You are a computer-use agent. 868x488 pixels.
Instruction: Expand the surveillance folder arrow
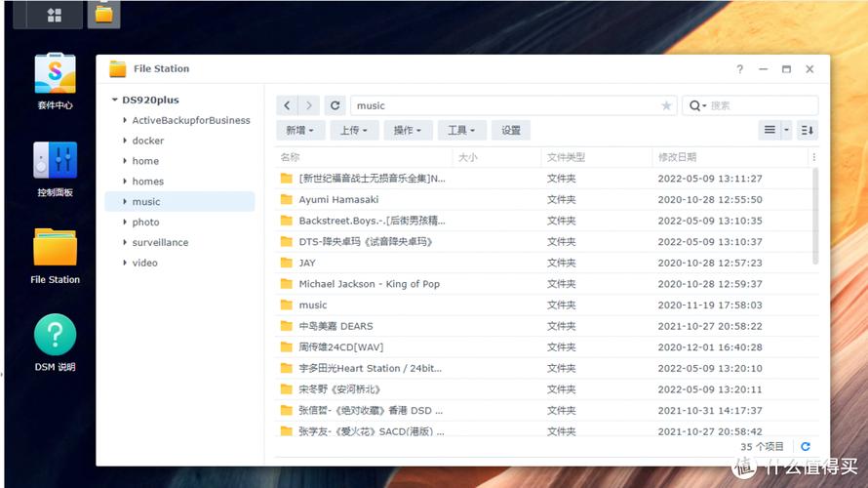point(125,242)
